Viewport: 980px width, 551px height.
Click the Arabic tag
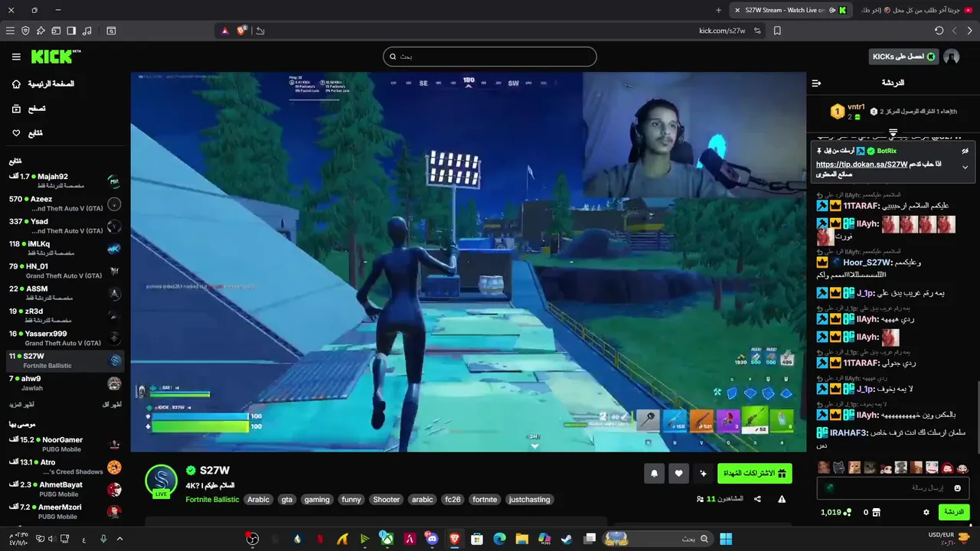point(258,500)
